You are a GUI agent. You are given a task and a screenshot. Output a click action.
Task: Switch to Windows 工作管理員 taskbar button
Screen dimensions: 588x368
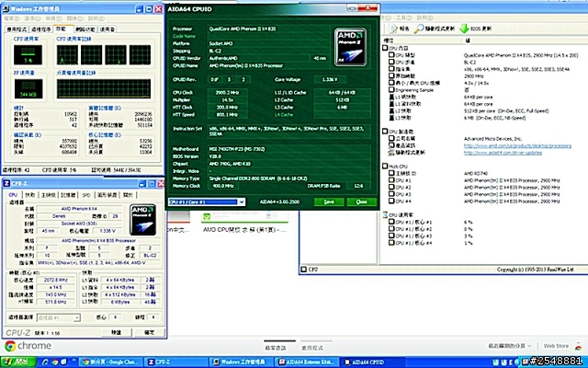point(242,362)
